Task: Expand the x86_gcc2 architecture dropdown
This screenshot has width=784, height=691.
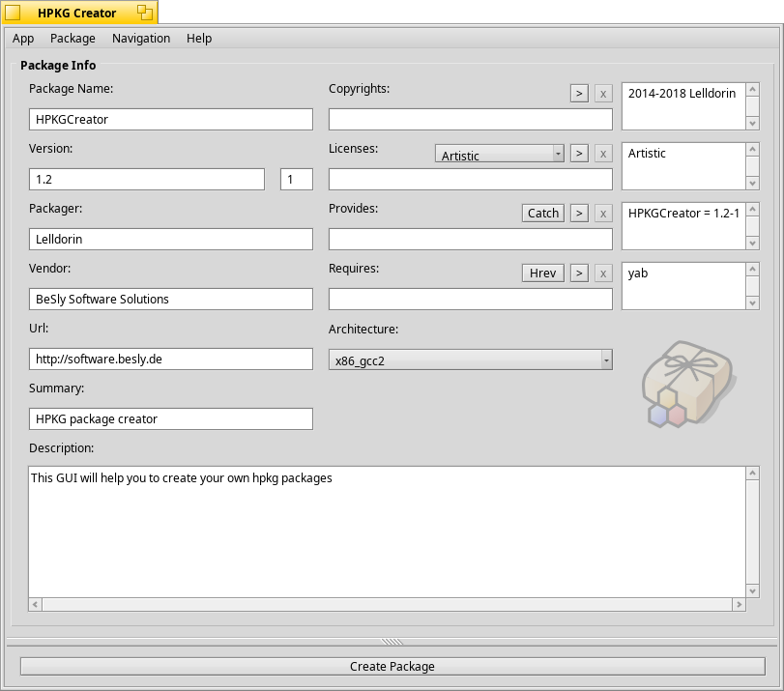Action: pos(470,360)
